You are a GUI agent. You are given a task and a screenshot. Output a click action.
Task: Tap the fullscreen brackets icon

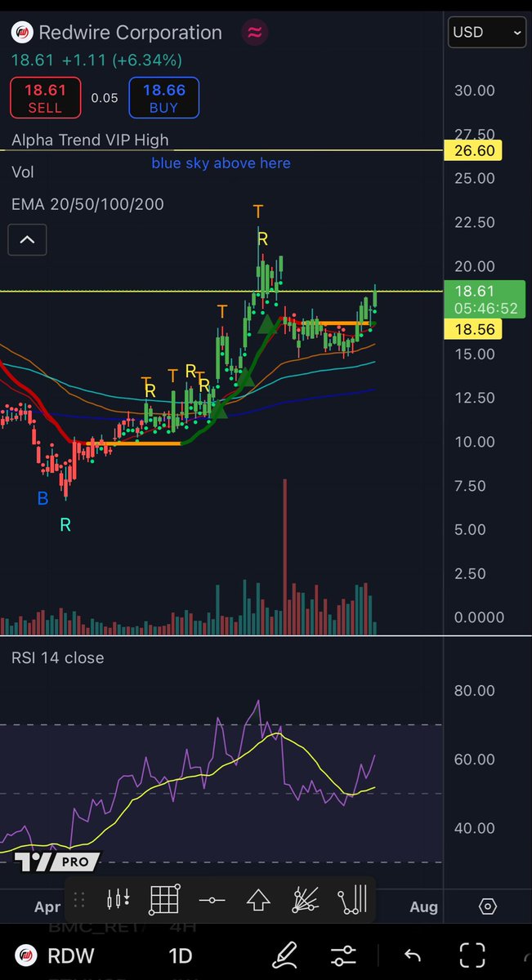(472, 955)
